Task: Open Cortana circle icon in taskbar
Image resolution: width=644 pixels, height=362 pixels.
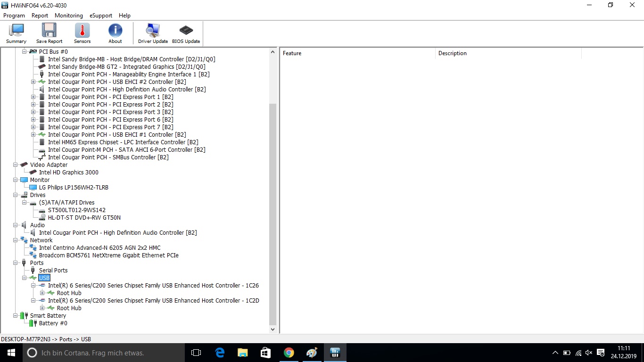Action: pos(32,353)
